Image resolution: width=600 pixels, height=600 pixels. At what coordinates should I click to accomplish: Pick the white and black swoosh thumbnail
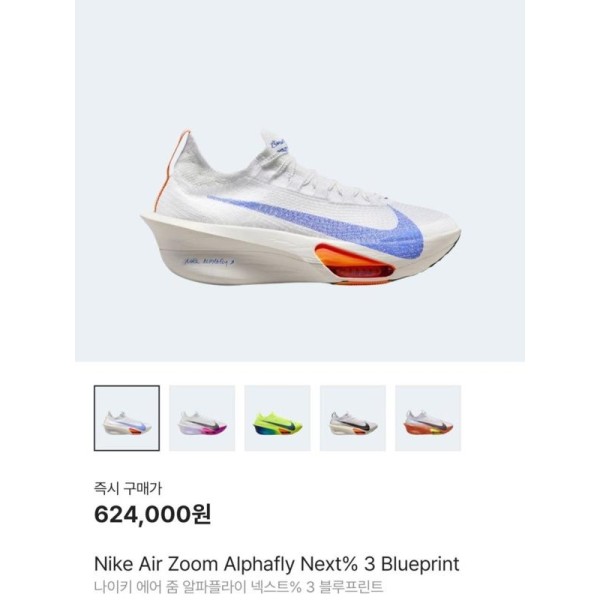(353, 418)
